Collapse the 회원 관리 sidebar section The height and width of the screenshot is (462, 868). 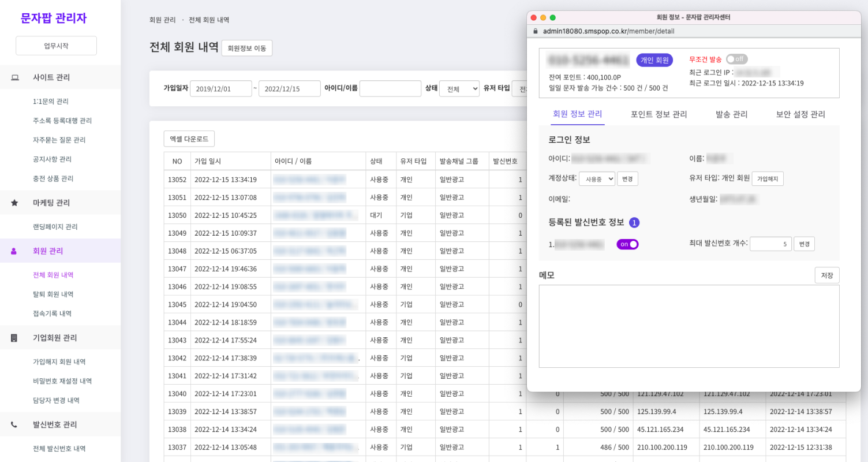pos(60,251)
